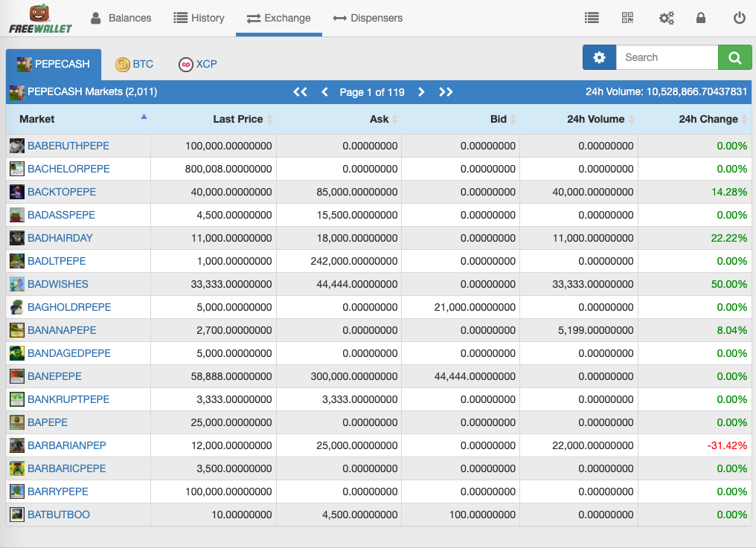The image size is (756, 548).
Task: Open the BACHELORPEPE market link
Action: (68, 169)
